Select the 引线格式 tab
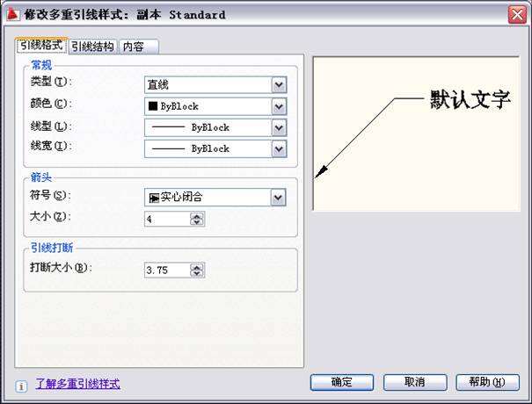The image size is (532, 404). (x=41, y=45)
